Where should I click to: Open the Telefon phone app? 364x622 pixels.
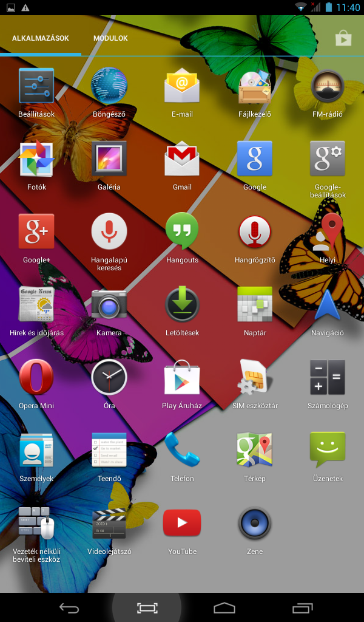point(182,450)
